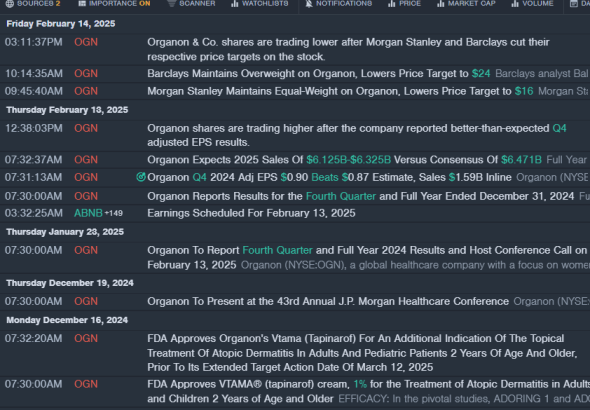Click the green earnings icon before Organon Q4 2024 headline
The image size is (590, 410).
pyautogui.click(x=141, y=177)
